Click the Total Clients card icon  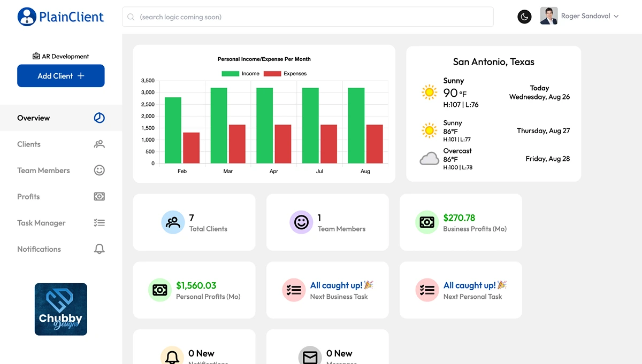pyautogui.click(x=173, y=222)
